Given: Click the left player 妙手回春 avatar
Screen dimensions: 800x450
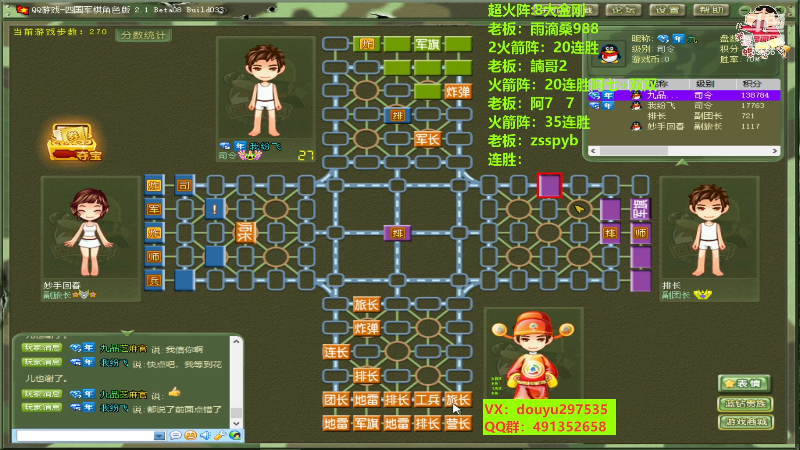Looking at the screenshot, I should (x=90, y=232).
